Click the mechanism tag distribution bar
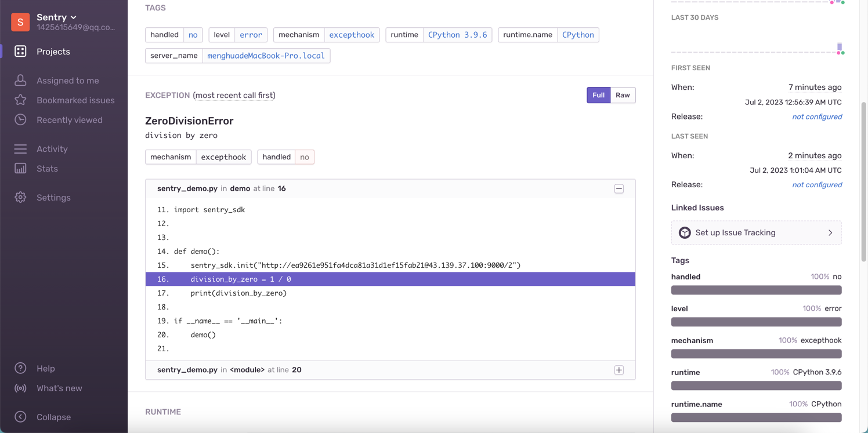This screenshot has height=433, width=868. point(756,354)
